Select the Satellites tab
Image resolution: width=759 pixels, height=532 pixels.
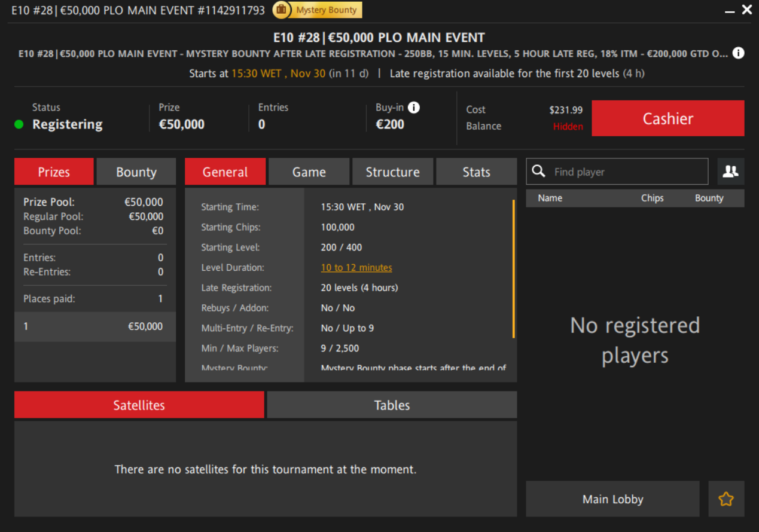[x=139, y=405]
